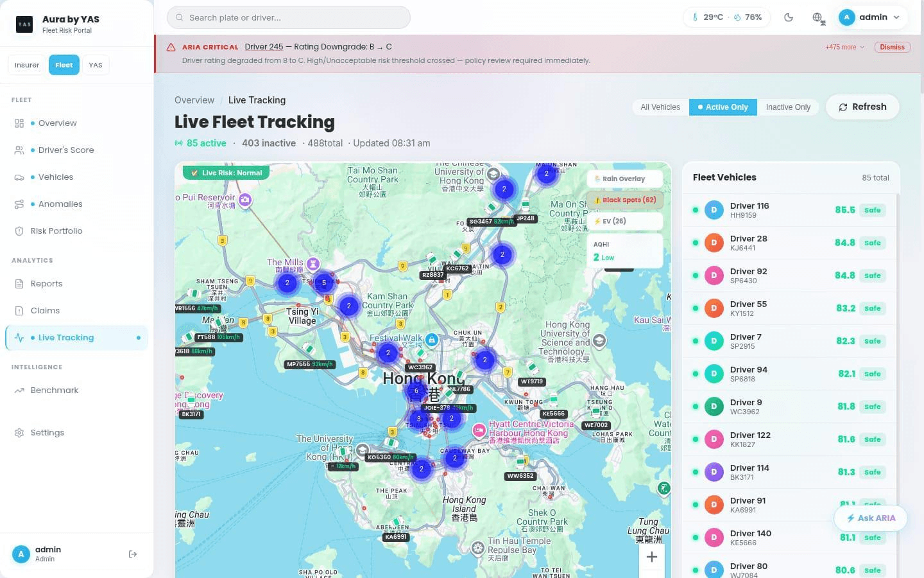Click Driver 116 avatar
Viewport: 924px width, 578px height.
[714, 210]
